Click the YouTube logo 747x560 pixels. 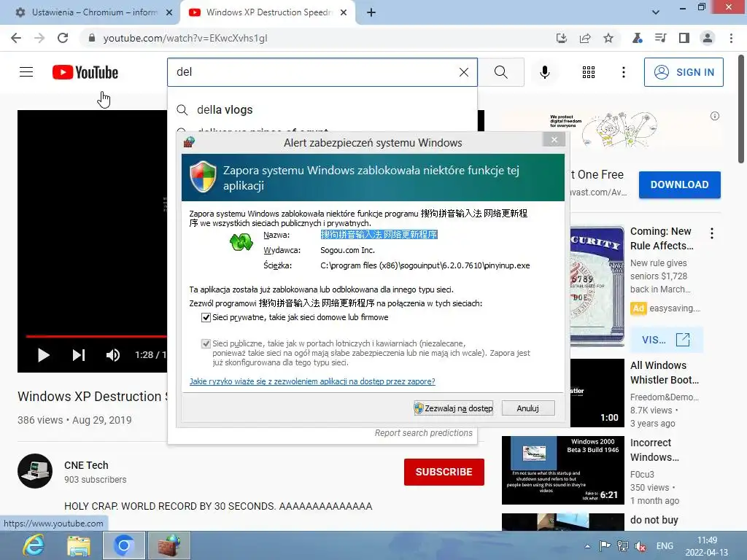pyautogui.click(x=85, y=72)
